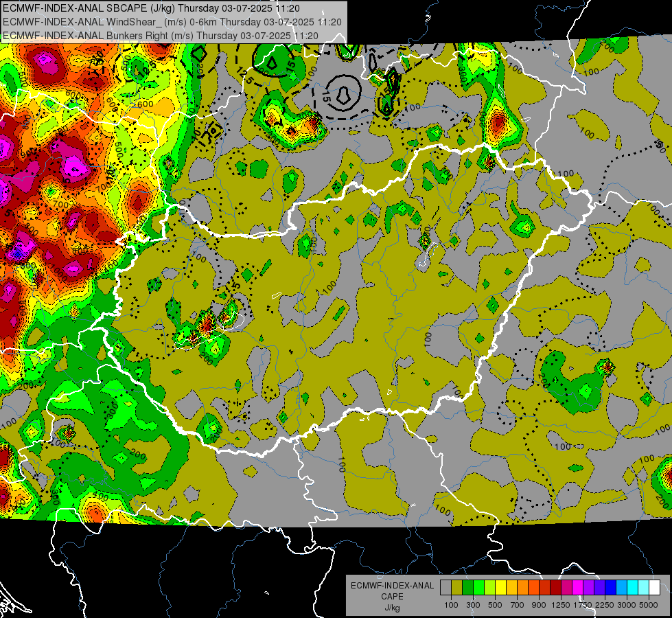Viewport: 672px width, 618px height.
Task: Click the 100 tick label in the legend
Action: click(451, 605)
